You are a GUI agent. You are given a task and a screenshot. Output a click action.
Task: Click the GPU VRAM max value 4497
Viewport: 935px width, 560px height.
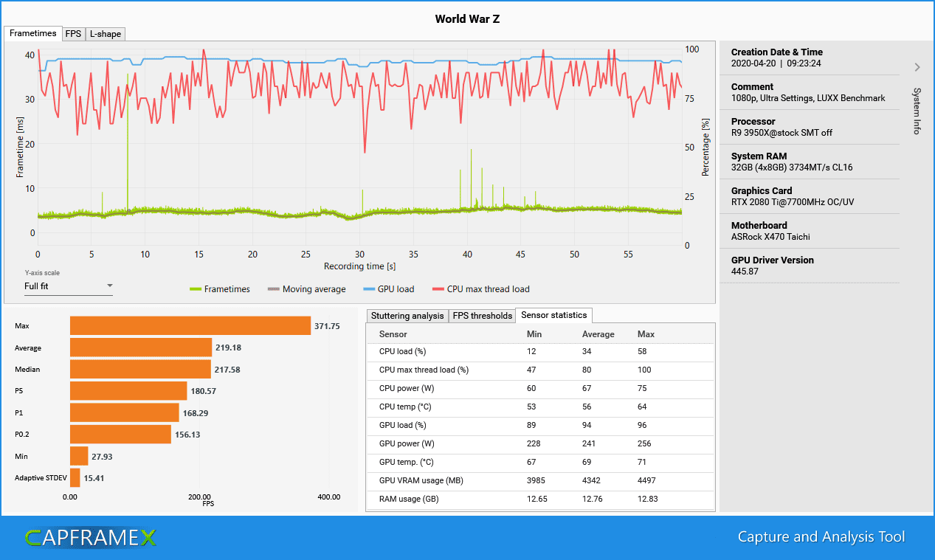646,481
